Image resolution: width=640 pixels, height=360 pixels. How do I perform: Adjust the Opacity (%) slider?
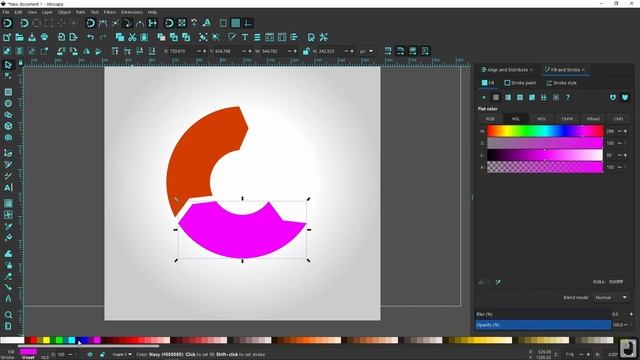pyautogui.click(x=543, y=325)
